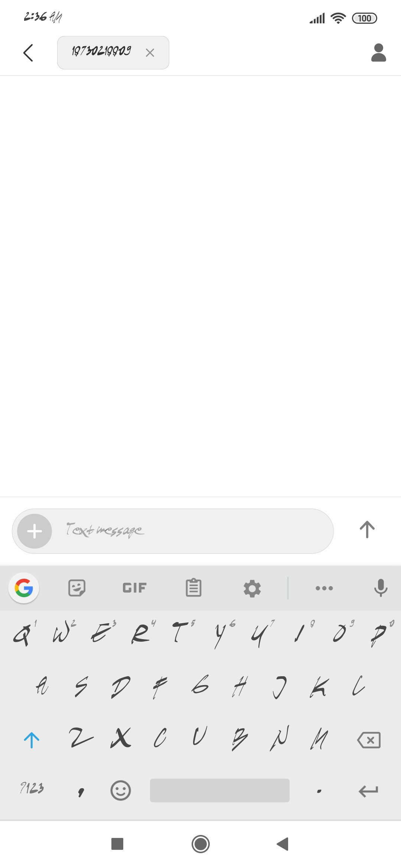Screen dimensions: 401x868
Task: Toggle the shift key
Action: click(32, 740)
